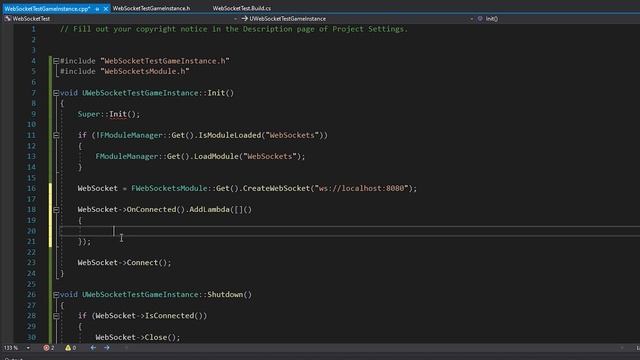This screenshot has width=640, height=360.
Task: Open the WebSocketTest project scope dropdown
Action: [x=235, y=19]
